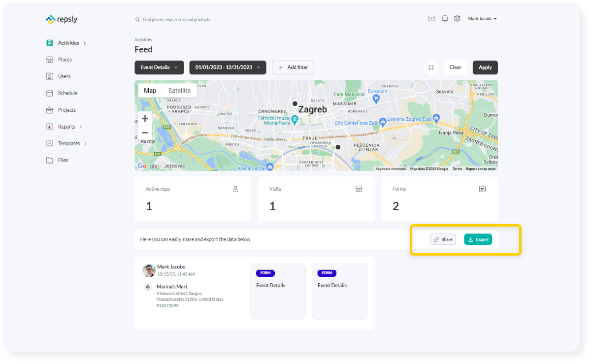Focus the Find places, reps search field

point(176,20)
